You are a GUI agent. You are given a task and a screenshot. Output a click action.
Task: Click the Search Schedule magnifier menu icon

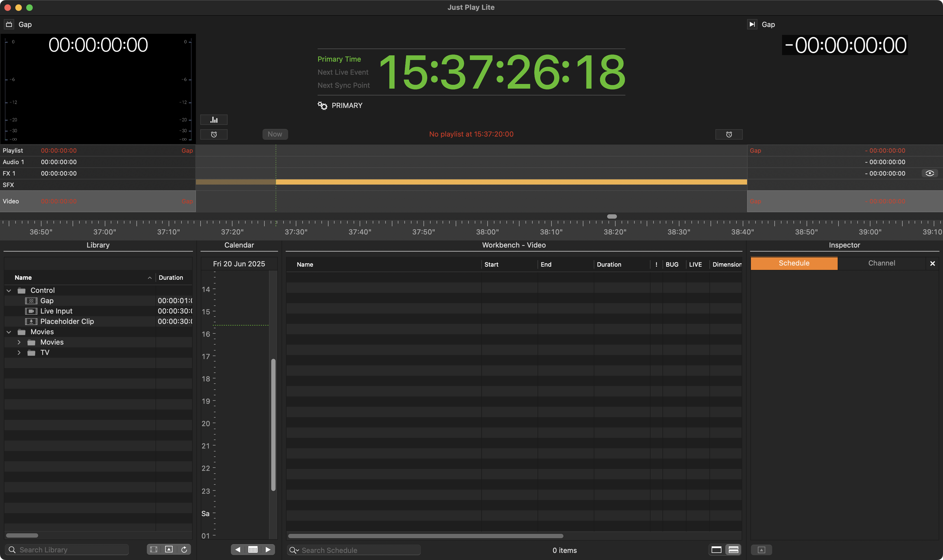coord(294,550)
